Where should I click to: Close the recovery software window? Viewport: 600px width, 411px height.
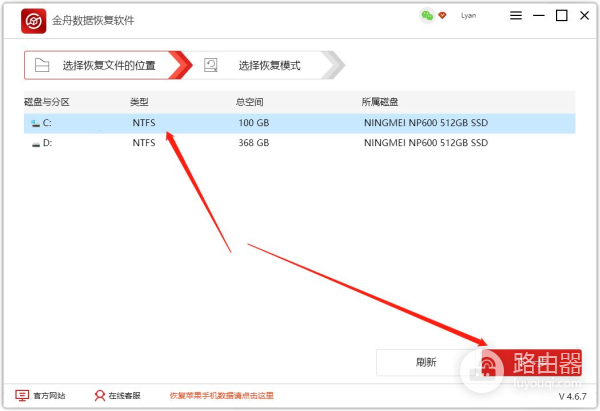click(x=584, y=15)
